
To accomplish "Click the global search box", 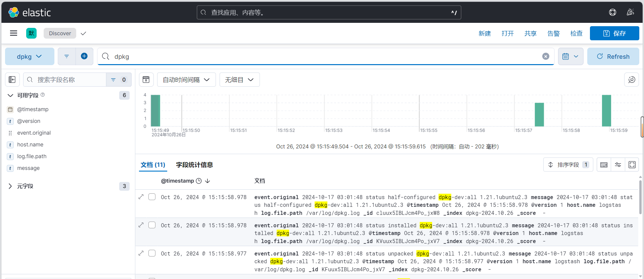I will [329, 12].
